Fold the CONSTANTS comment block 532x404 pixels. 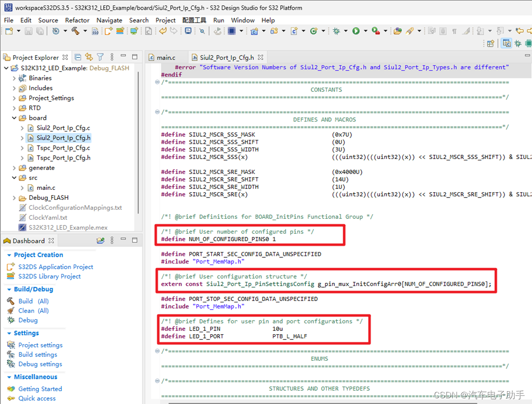tap(157, 82)
